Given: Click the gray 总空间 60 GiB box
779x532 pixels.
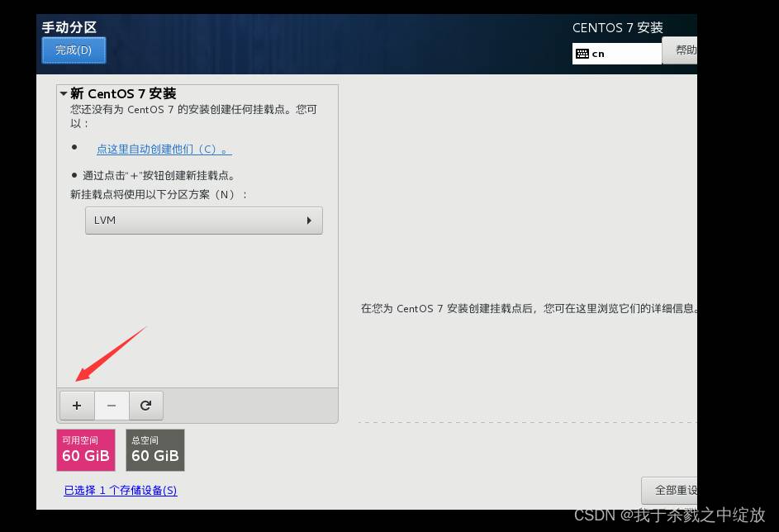Looking at the screenshot, I should [x=155, y=450].
